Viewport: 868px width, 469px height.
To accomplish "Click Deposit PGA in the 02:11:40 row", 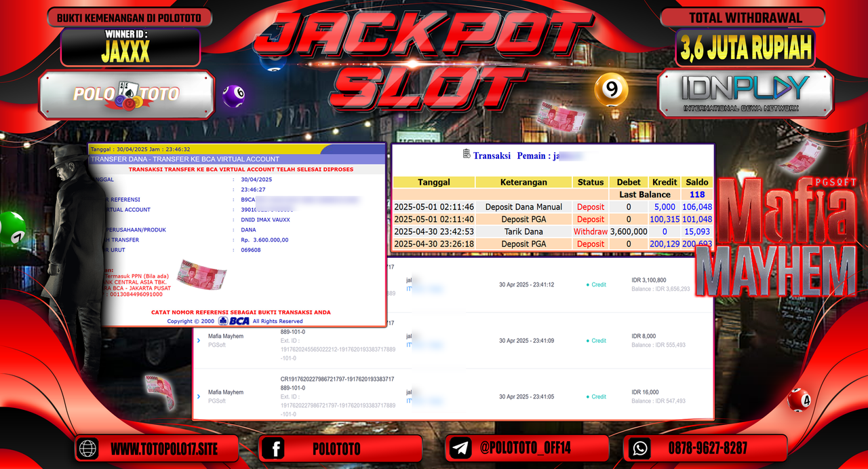I will click(x=523, y=219).
